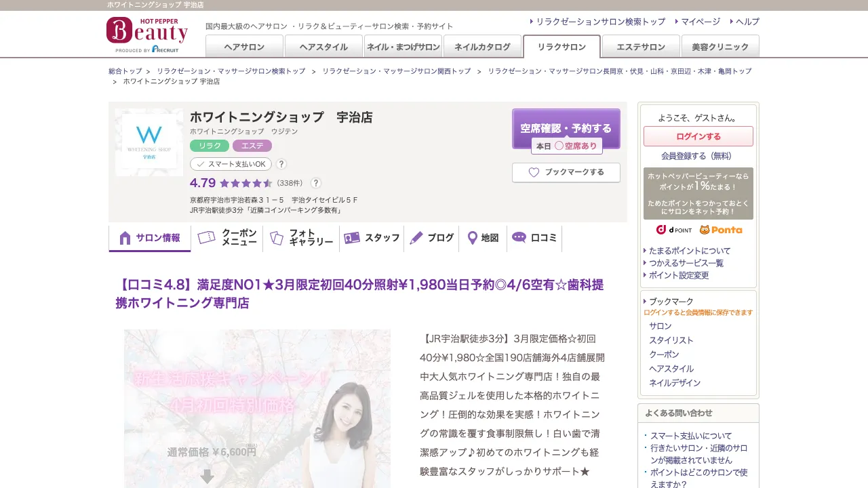Viewport: 868px width, 488px height.
Task: Click the d POINT logo
Action: tap(673, 230)
